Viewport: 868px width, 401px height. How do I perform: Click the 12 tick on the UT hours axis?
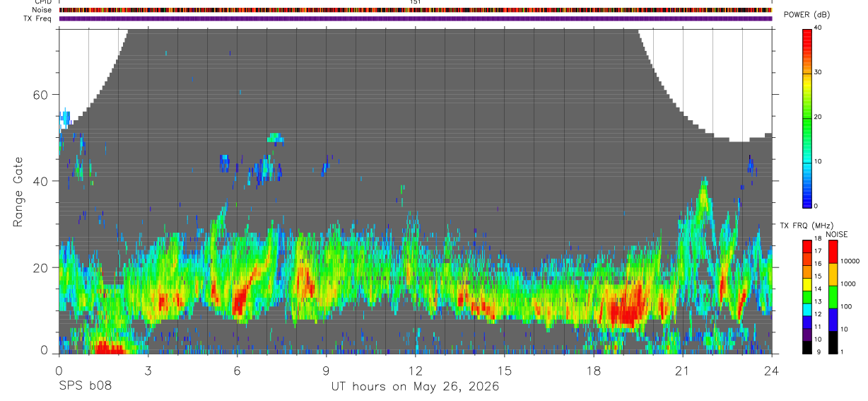pos(415,369)
